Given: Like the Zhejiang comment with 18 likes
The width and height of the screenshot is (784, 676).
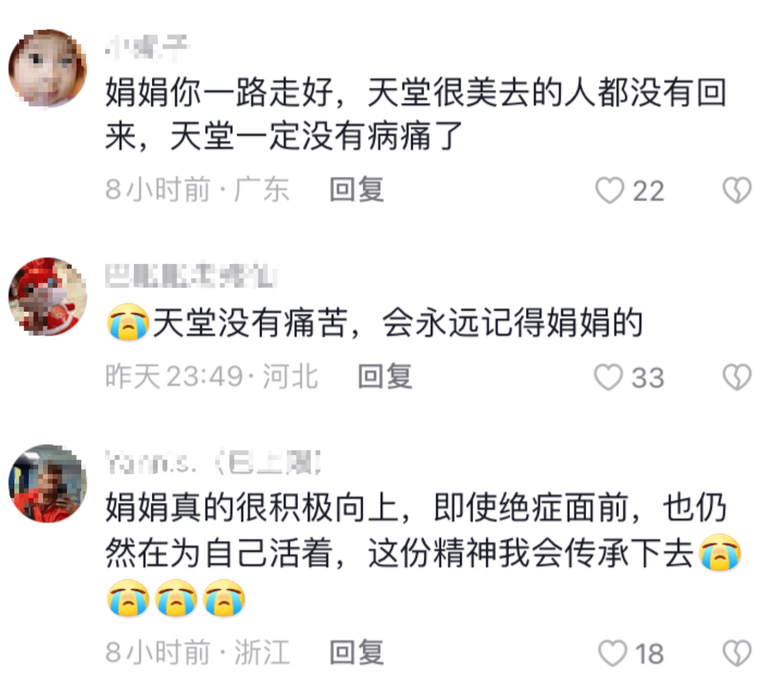Looking at the screenshot, I should [612, 653].
